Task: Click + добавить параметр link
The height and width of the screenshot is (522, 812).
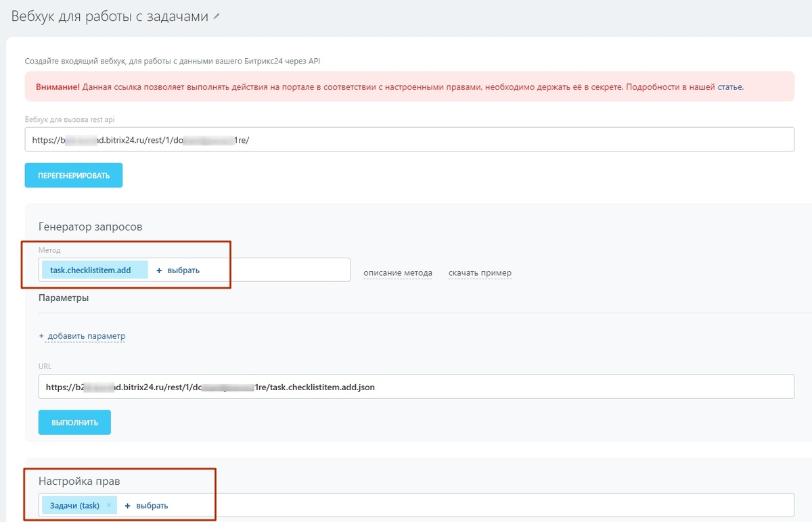Action: point(82,336)
